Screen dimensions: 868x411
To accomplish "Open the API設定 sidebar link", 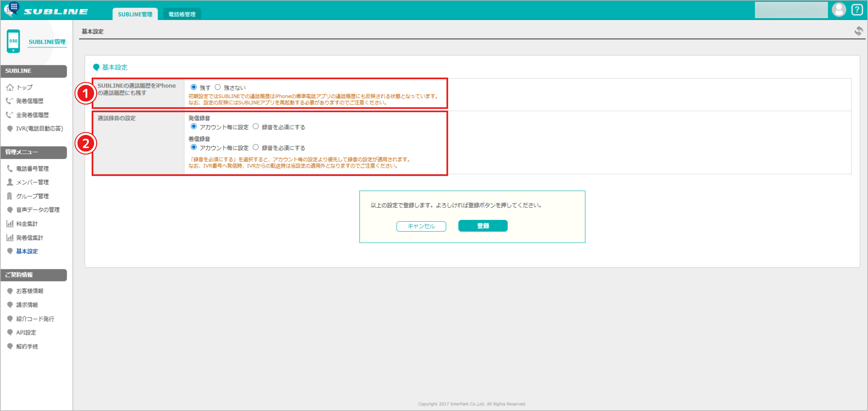I will pyautogui.click(x=26, y=332).
